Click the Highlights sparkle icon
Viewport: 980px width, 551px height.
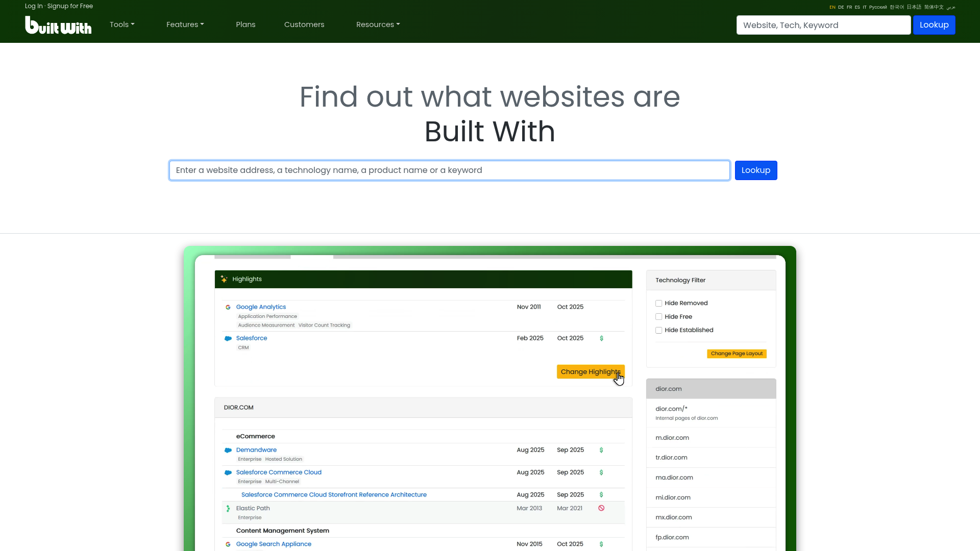(x=224, y=279)
